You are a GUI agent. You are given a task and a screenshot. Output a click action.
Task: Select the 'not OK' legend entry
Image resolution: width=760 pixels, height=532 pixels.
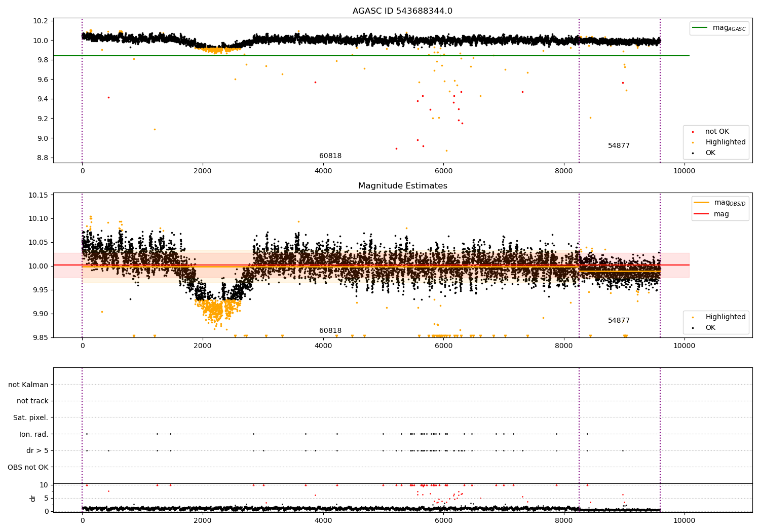click(x=717, y=131)
